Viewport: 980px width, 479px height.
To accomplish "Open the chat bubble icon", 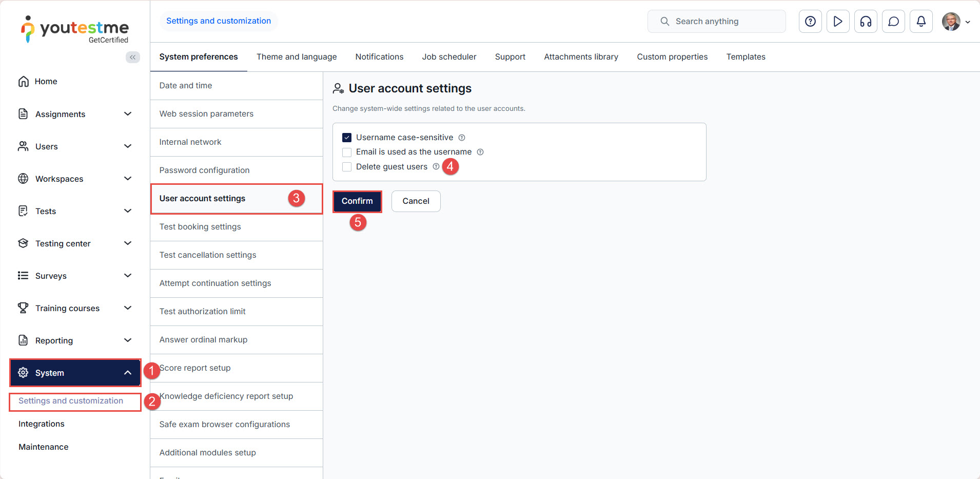I will (893, 22).
